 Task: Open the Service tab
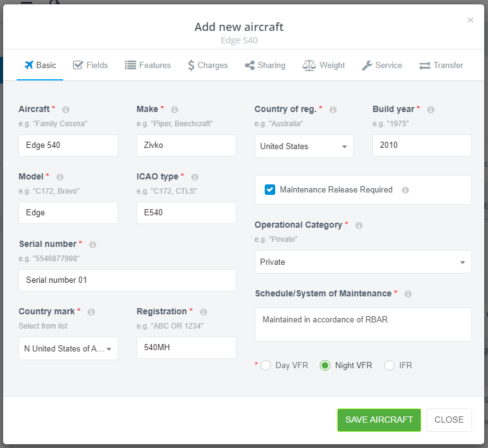click(382, 66)
